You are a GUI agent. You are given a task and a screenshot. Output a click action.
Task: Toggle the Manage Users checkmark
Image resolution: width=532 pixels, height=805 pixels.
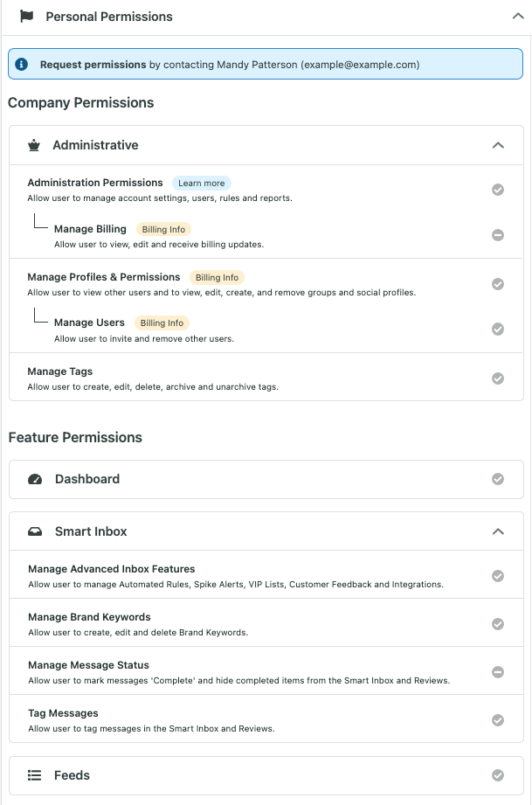point(498,330)
